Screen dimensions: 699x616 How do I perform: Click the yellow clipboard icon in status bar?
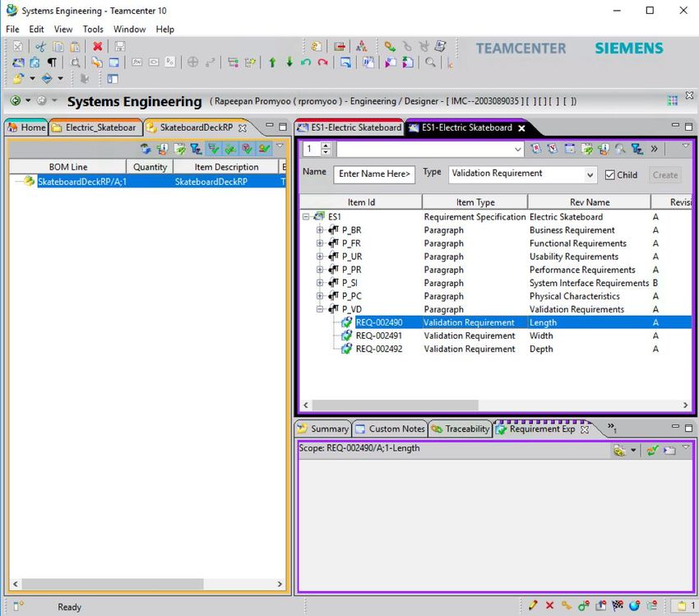click(x=682, y=605)
